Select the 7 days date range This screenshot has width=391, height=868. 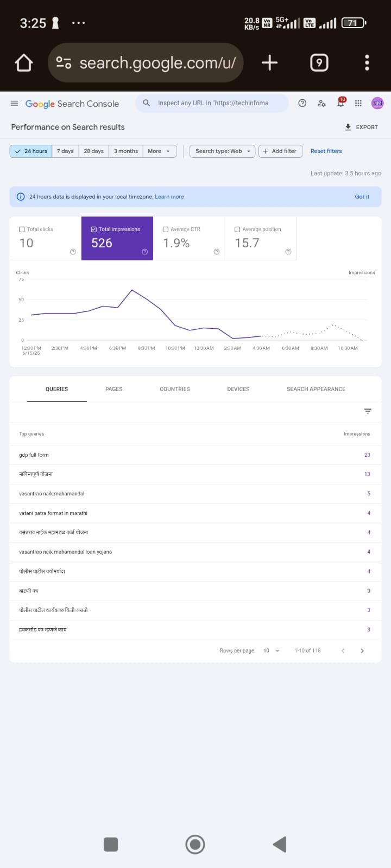pos(65,151)
